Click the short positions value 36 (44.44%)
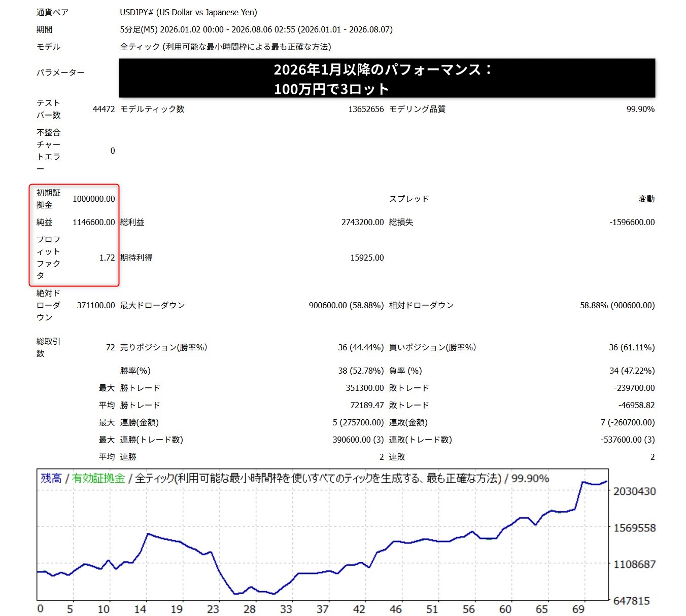This screenshot has width=686, height=616. [361, 347]
